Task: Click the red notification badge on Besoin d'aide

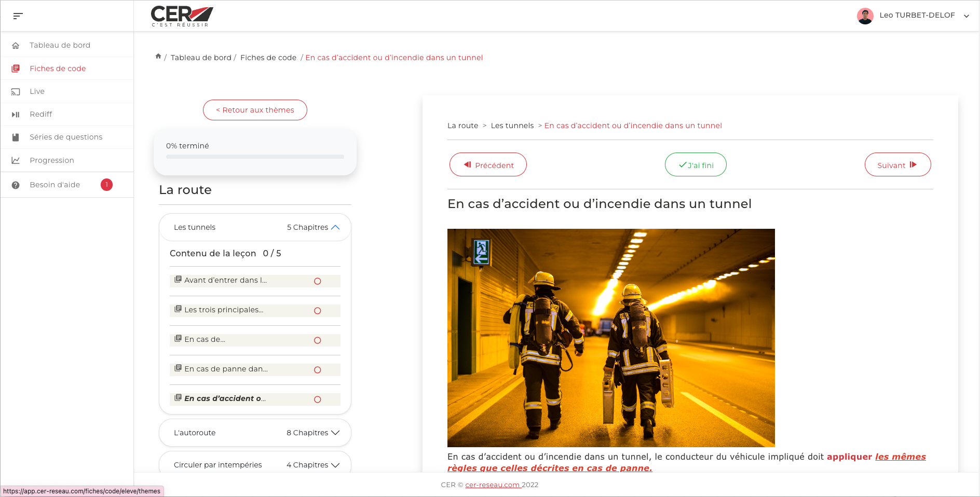Action: [106, 185]
